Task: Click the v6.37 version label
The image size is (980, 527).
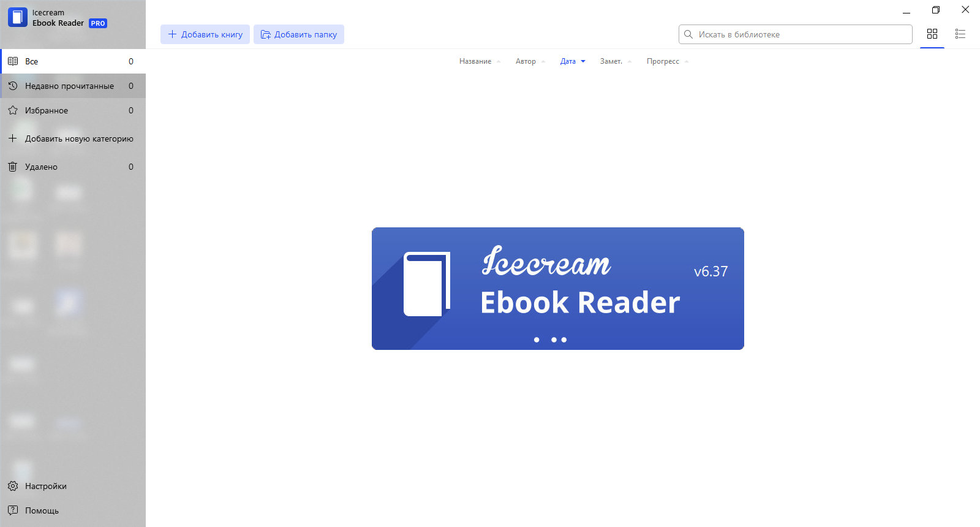Action: (711, 271)
